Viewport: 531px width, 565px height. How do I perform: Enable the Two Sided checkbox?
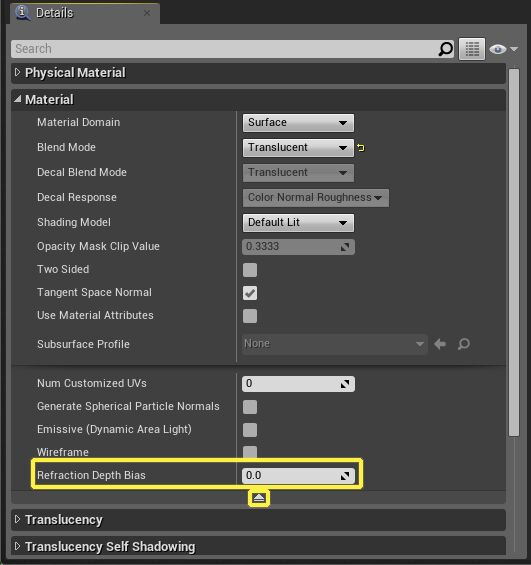tap(250, 270)
